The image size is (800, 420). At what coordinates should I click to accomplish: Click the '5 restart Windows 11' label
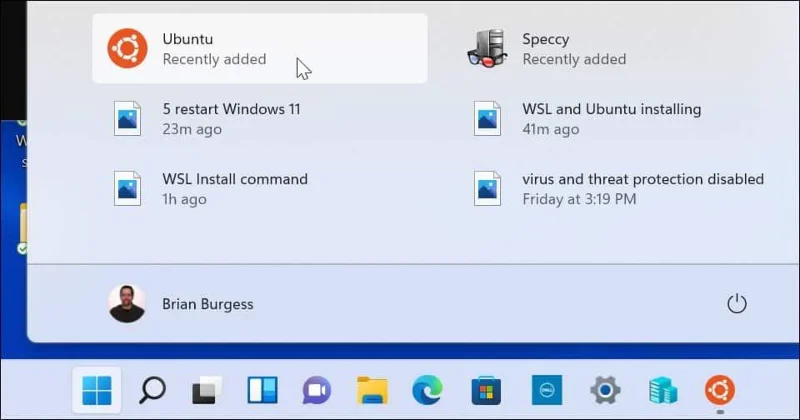coord(232,109)
